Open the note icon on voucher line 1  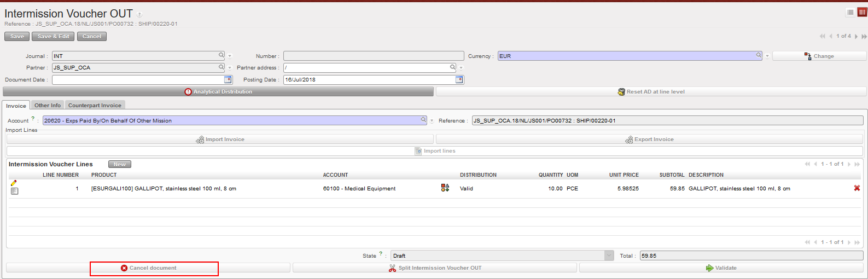click(14, 191)
